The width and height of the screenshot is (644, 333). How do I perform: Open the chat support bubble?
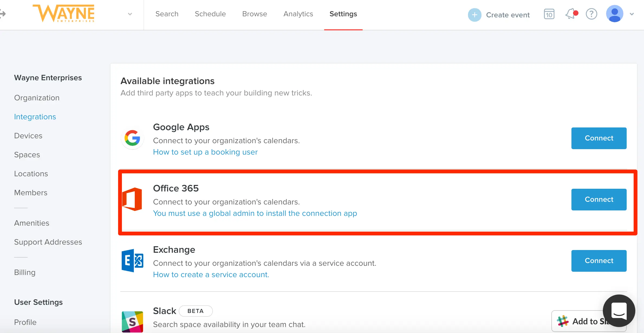619,310
